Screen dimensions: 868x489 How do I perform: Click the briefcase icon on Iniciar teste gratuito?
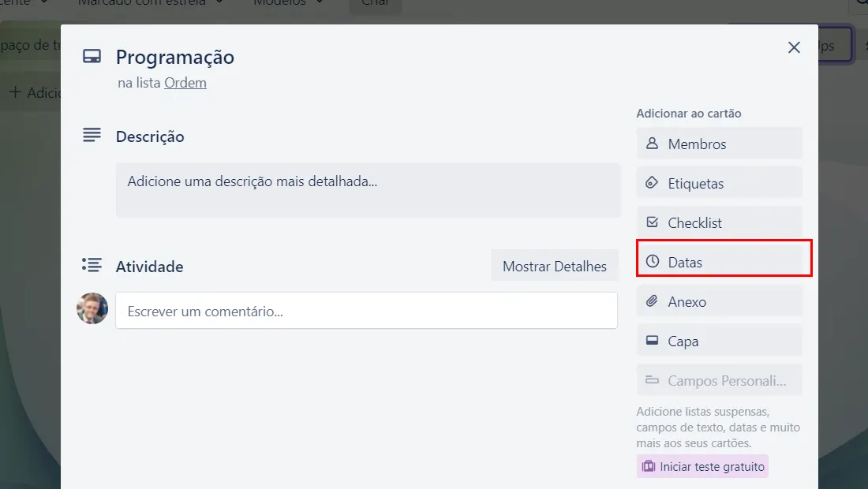pos(648,466)
